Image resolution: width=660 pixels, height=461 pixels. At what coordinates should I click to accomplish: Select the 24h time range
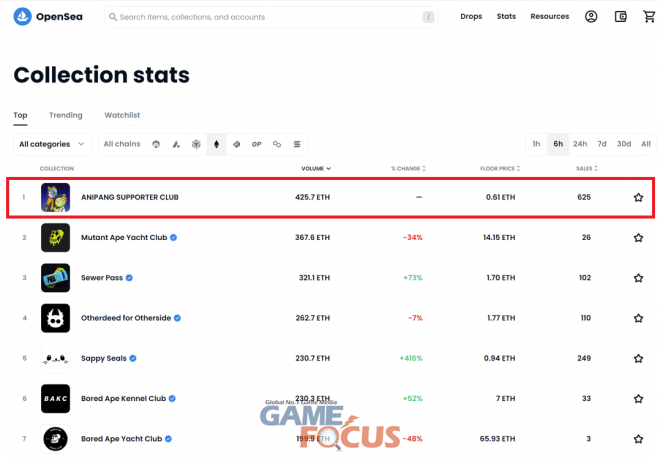coord(580,144)
